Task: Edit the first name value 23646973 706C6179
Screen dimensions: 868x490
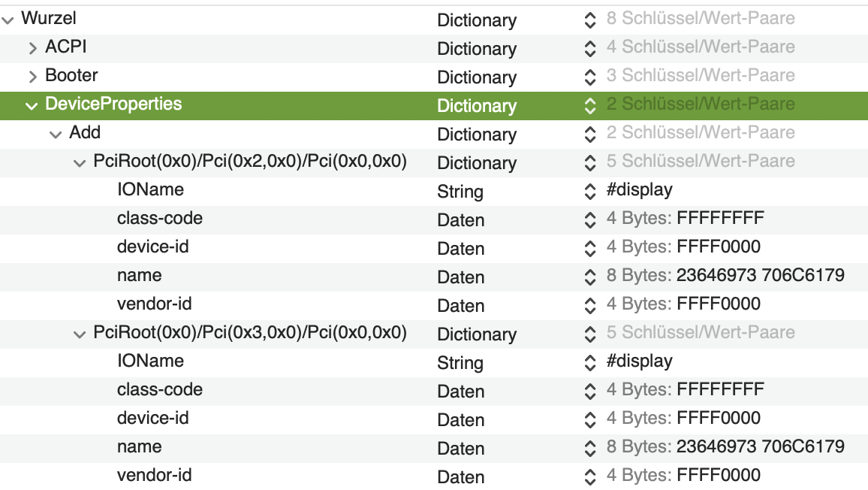Action: [x=760, y=276]
